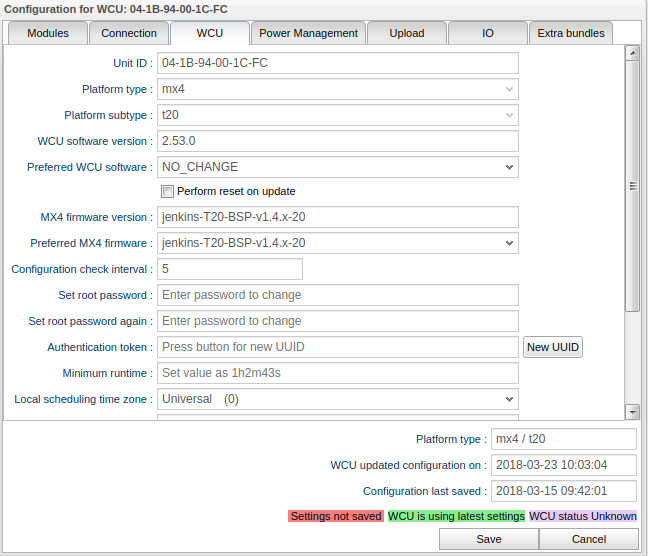Click New UUID button
The image size is (648, 556).
click(x=553, y=347)
